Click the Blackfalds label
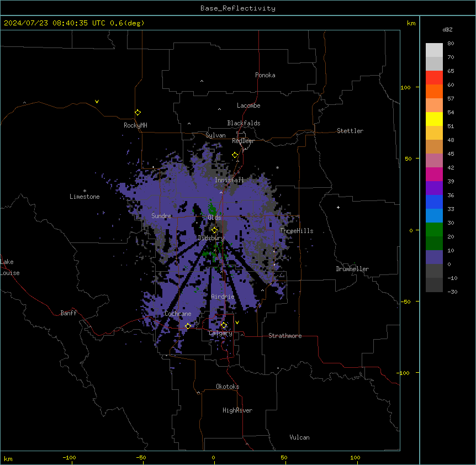 [x=244, y=123]
